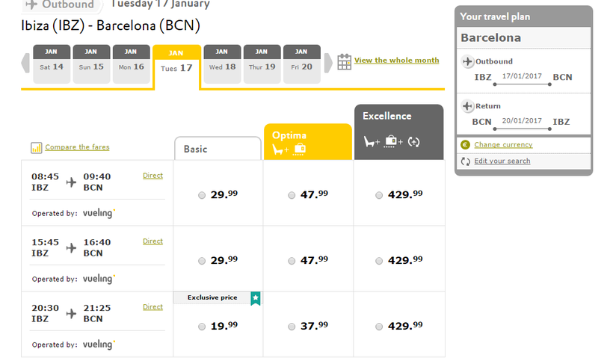Select the Fri 20 January date tab
This screenshot has width=613, height=364.
tap(301, 64)
